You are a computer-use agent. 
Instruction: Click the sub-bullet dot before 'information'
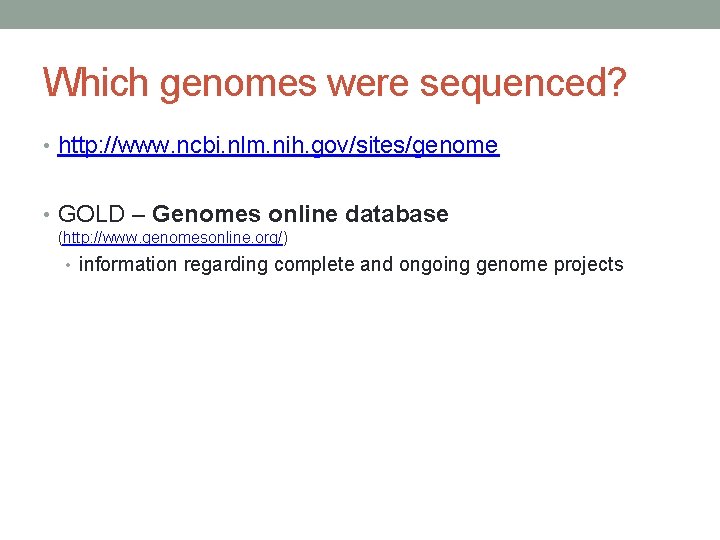[x=68, y=265]
